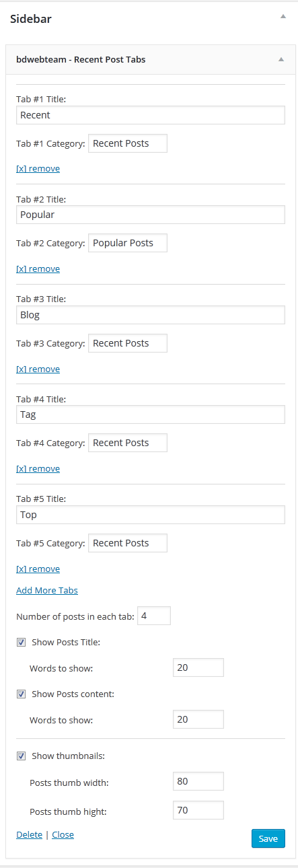This screenshot has height=868, width=298.
Task: Open the Tab #1 Category dropdown
Action: [x=128, y=143]
